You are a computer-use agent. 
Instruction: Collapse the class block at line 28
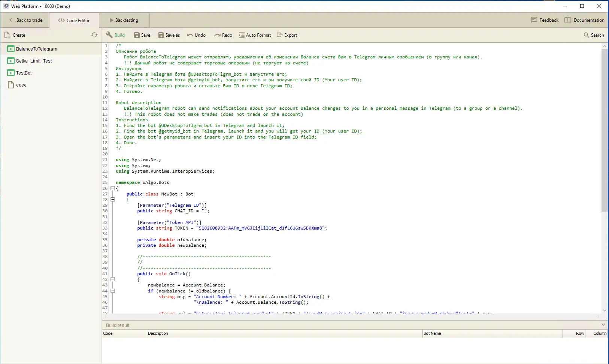112,200
